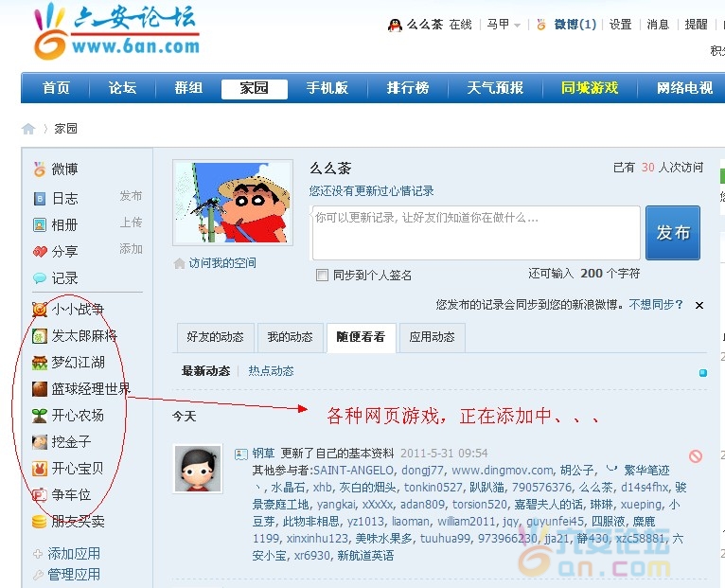This screenshot has width=725, height=588.
Task: Open 日志 from the sidebar icon
Action: pos(39,199)
